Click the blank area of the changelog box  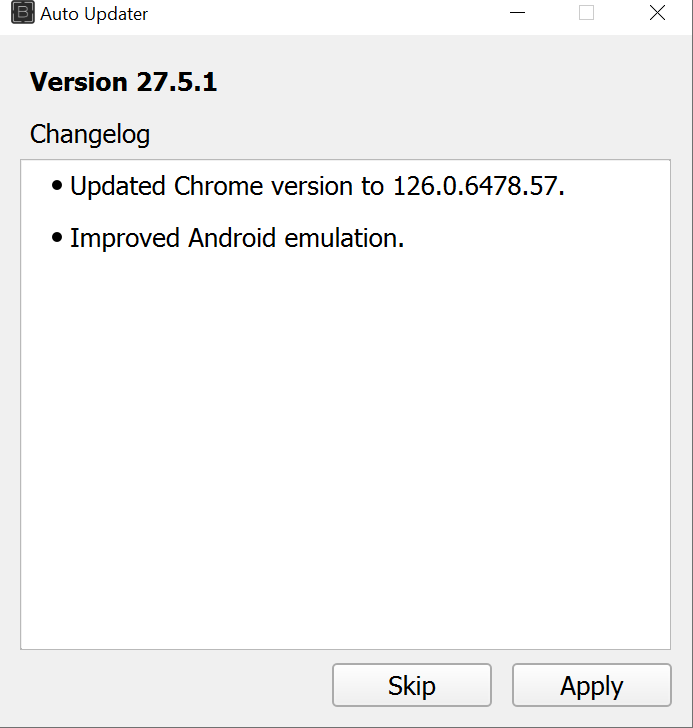pyautogui.click(x=345, y=450)
